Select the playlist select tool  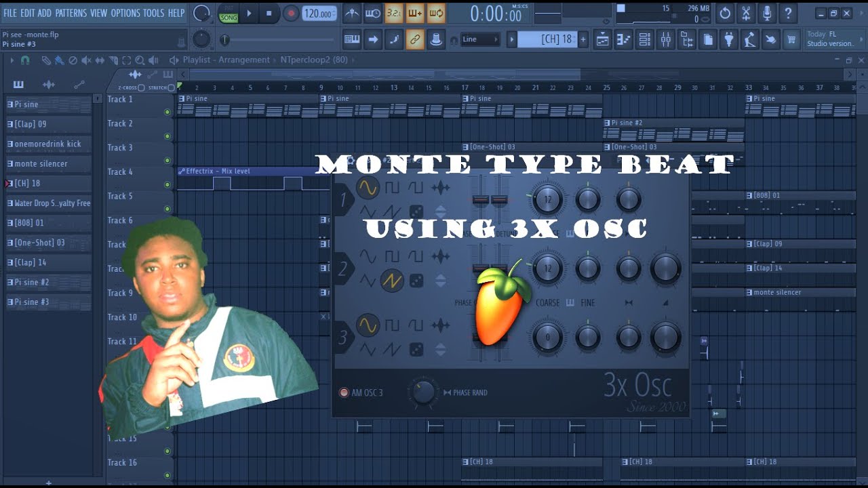click(126, 60)
